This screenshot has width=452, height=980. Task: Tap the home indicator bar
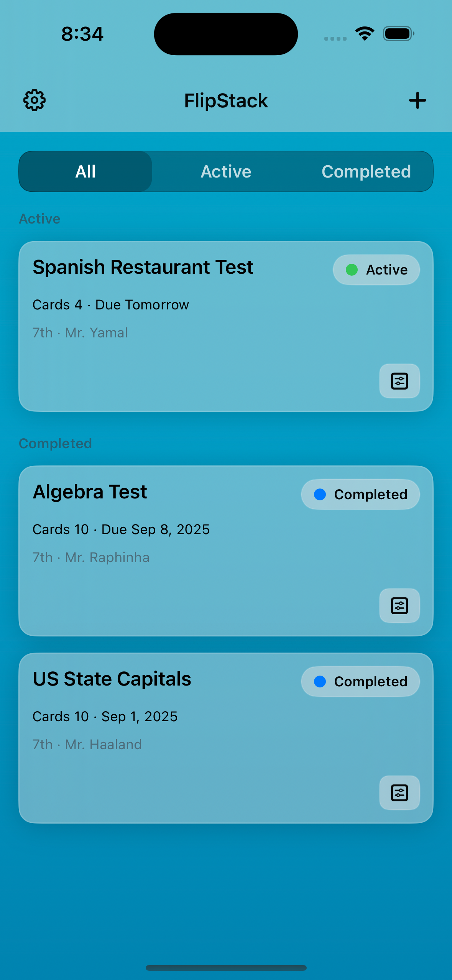[x=226, y=968]
